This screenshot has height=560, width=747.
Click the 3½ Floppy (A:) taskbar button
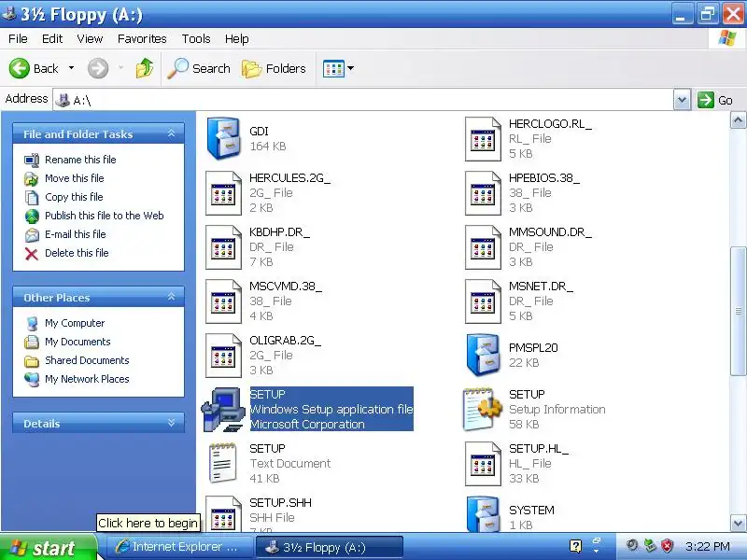330,547
